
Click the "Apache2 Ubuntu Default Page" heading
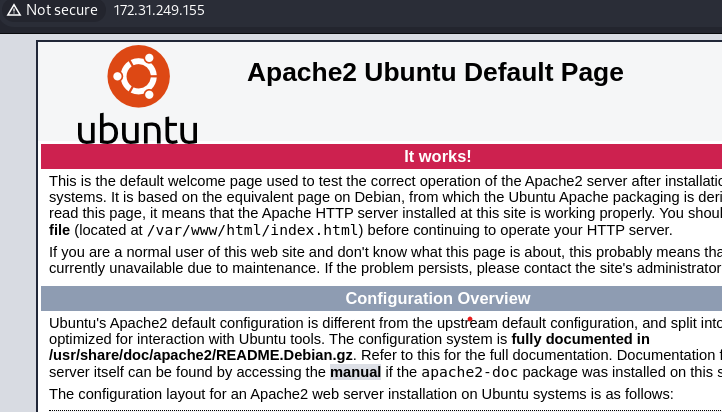[x=435, y=72]
